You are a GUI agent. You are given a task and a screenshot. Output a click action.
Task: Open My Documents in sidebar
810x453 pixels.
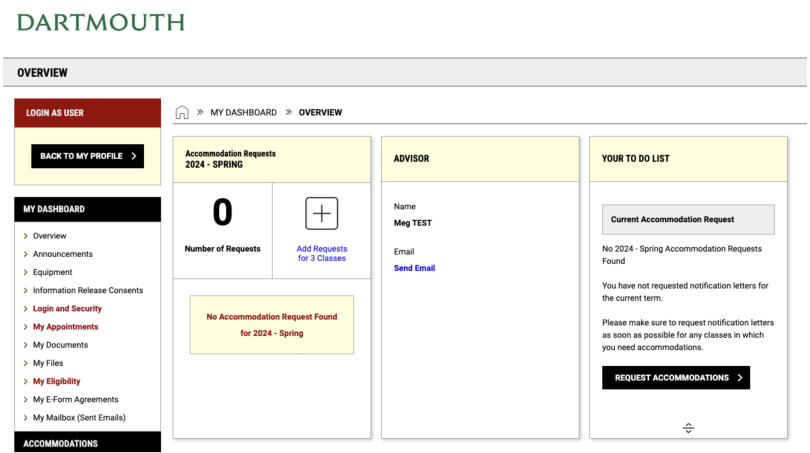[x=60, y=345]
